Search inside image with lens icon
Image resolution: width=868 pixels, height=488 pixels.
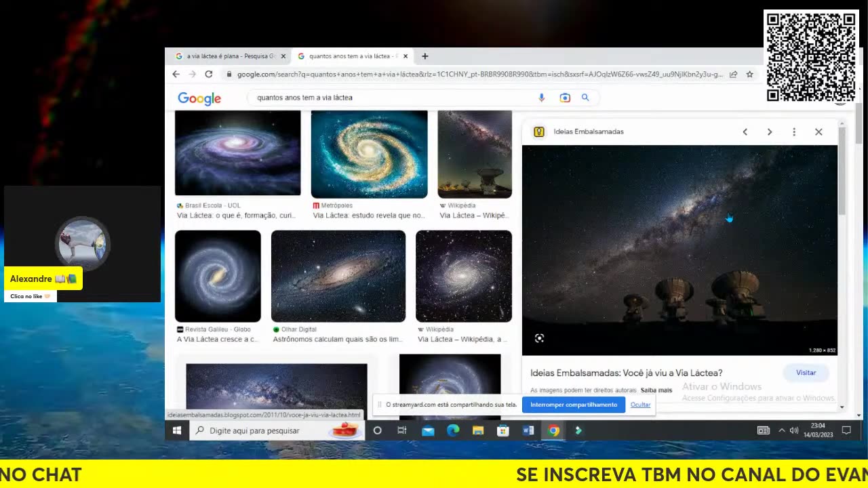tap(539, 338)
